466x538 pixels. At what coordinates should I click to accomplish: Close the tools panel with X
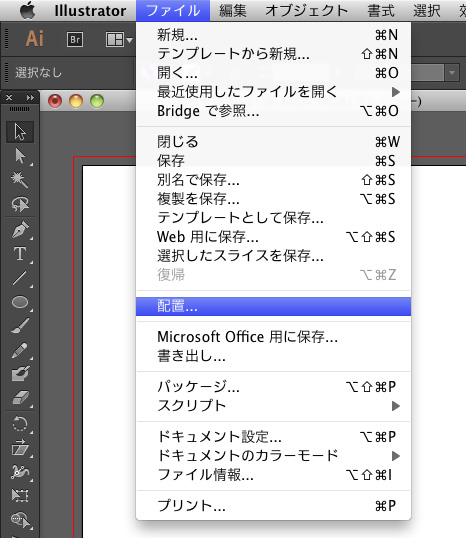9,98
